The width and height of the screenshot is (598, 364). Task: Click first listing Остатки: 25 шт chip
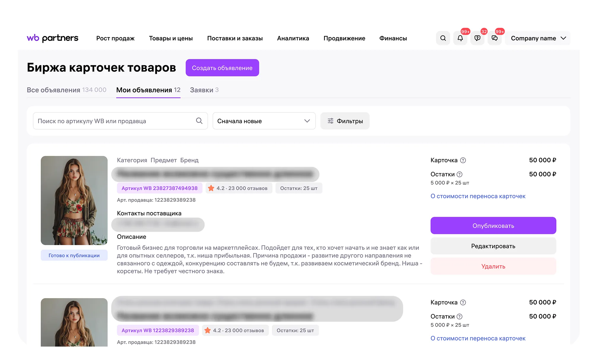point(299,188)
